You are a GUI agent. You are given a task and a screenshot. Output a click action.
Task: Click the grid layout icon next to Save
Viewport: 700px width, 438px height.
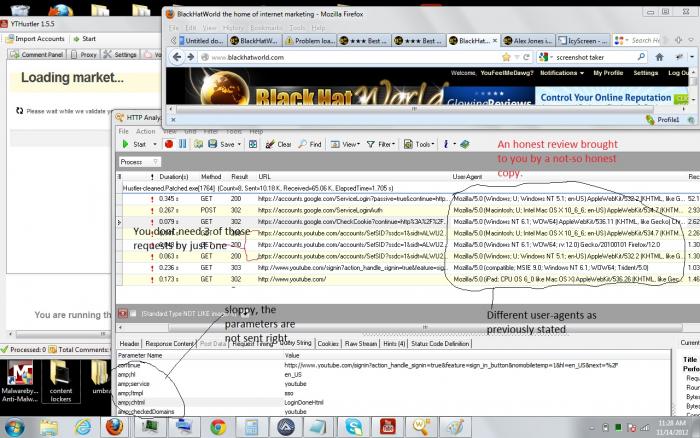pyautogui.click(x=253, y=144)
